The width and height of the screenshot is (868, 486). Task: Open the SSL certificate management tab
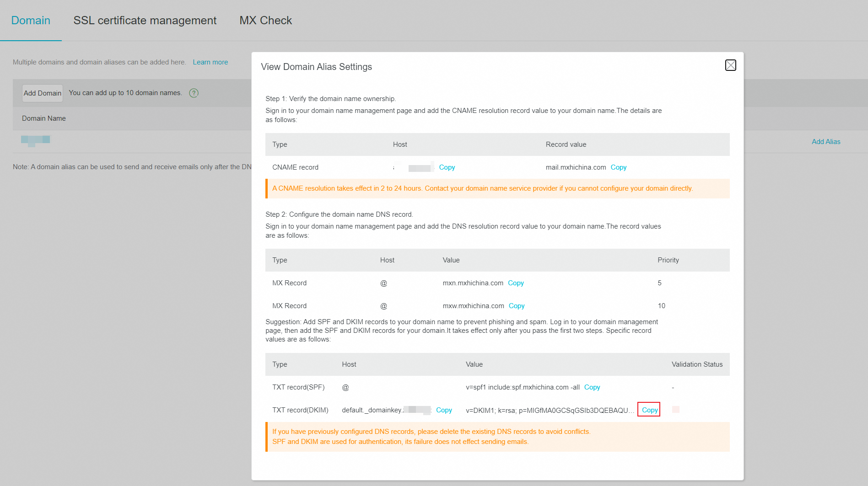[x=145, y=21]
